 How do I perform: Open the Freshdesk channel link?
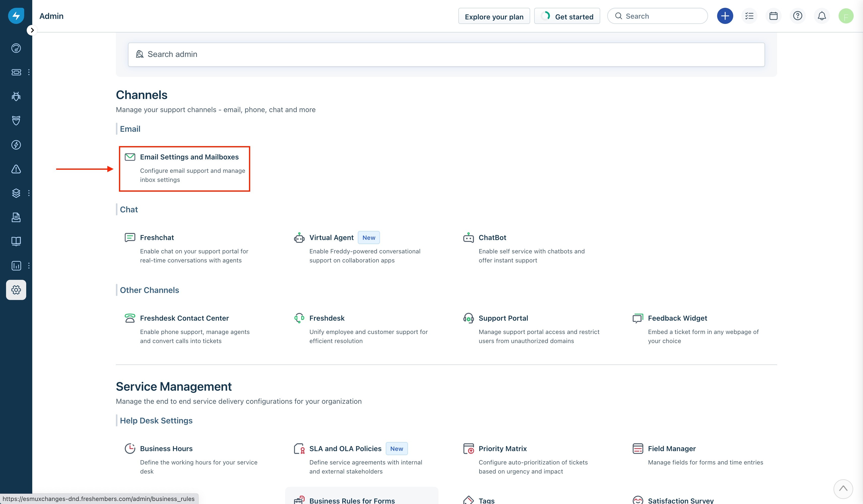click(x=327, y=318)
